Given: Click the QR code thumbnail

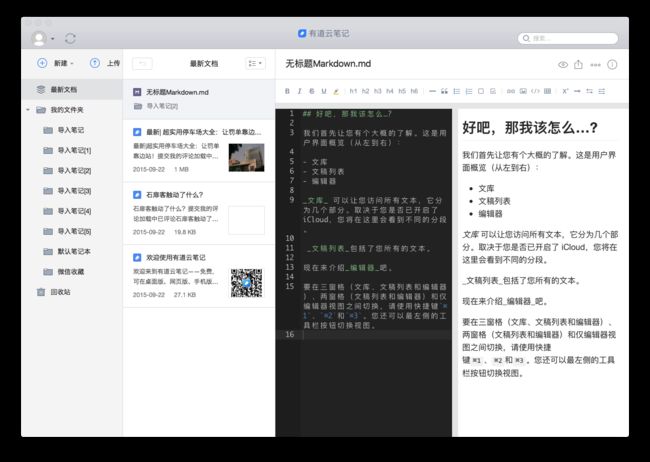Looking at the screenshot, I should coord(246,283).
